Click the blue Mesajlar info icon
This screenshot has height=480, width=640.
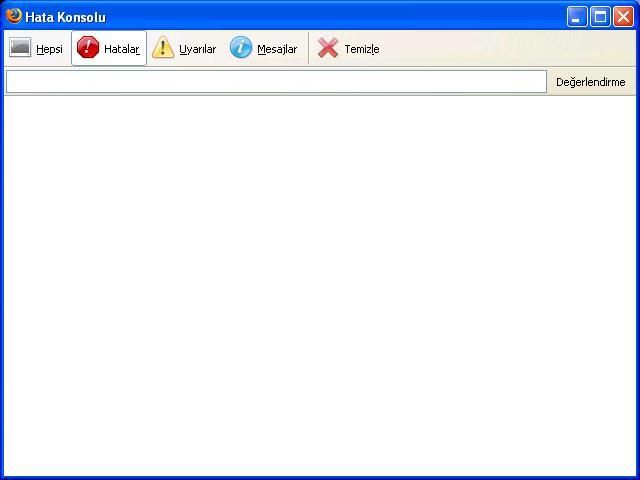point(241,48)
